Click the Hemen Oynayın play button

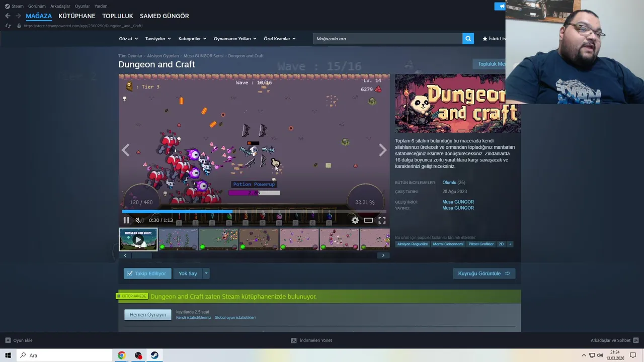[x=148, y=315]
